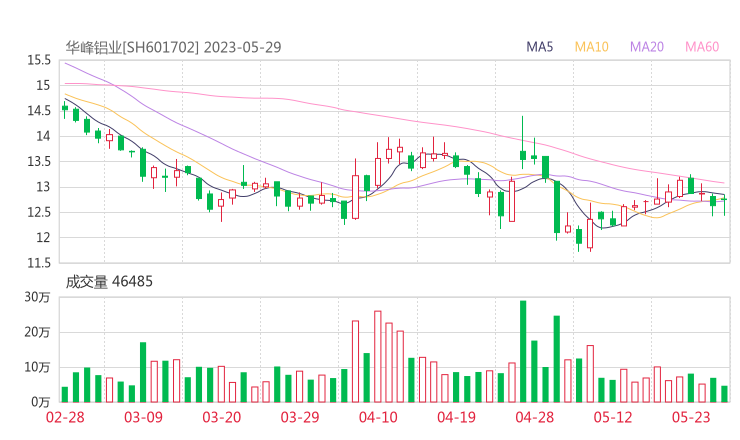
Task: Toggle the MA5 legend label
Action: pos(540,47)
